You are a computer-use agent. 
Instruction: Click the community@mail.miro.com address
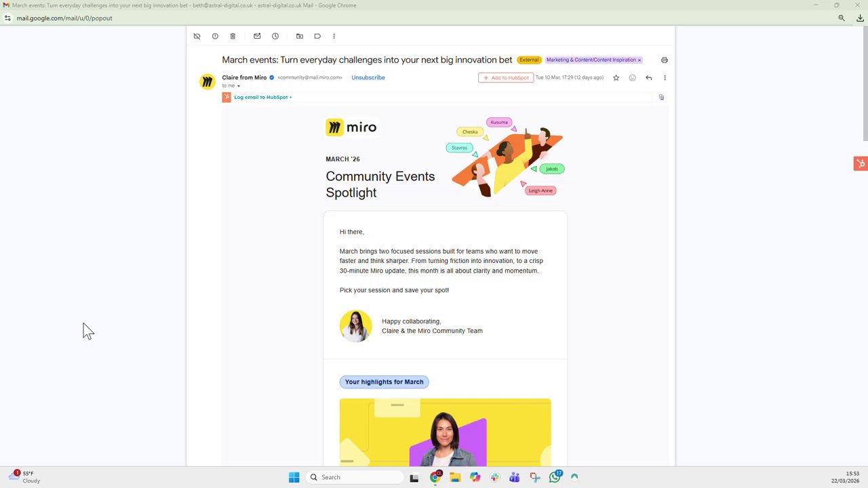coord(310,78)
